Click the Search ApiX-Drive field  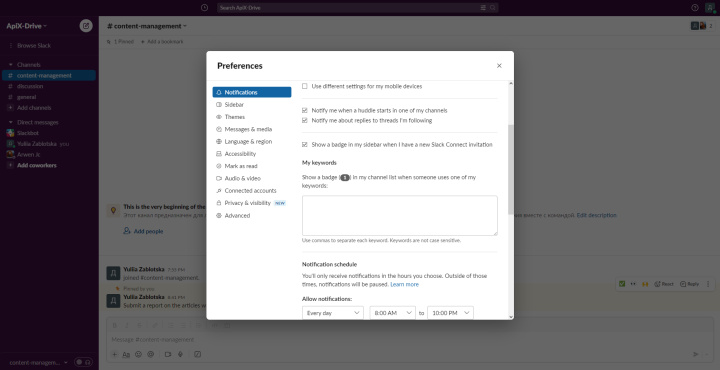(x=357, y=8)
